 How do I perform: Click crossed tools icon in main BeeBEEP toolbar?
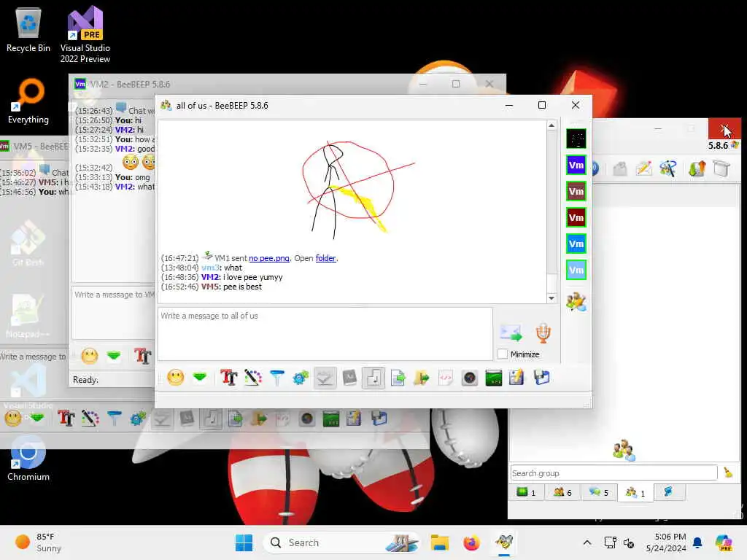668,168
